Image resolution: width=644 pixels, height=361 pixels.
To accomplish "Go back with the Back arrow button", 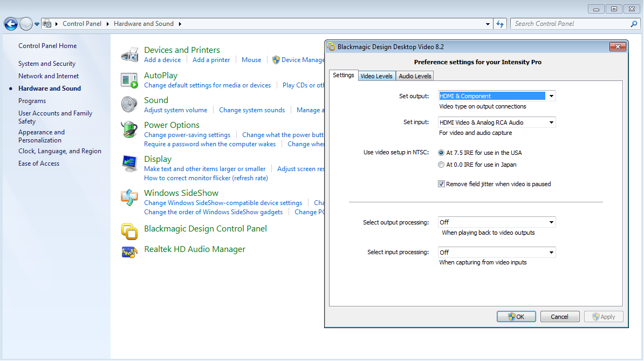I will pos(11,24).
